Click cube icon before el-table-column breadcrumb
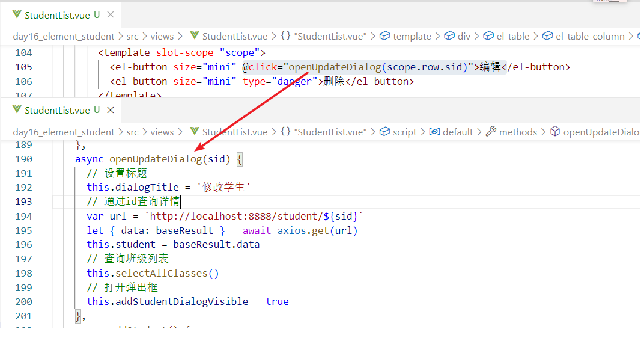Screen dimensions: 644x338 [x=547, y=36]
